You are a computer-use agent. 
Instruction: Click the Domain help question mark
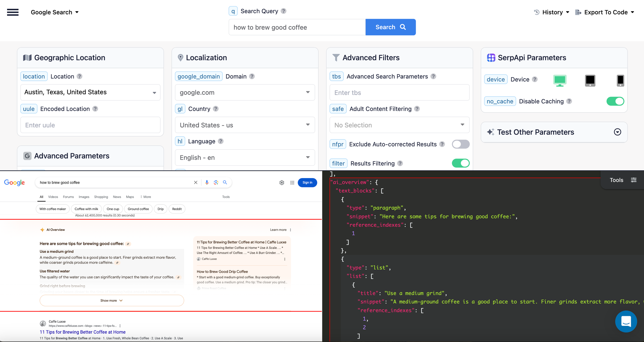252,76
